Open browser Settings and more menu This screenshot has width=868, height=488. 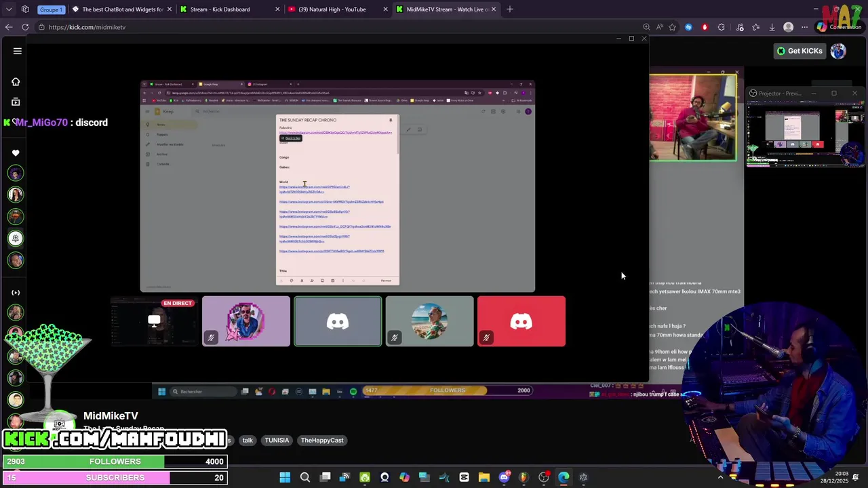click(804, 27)
